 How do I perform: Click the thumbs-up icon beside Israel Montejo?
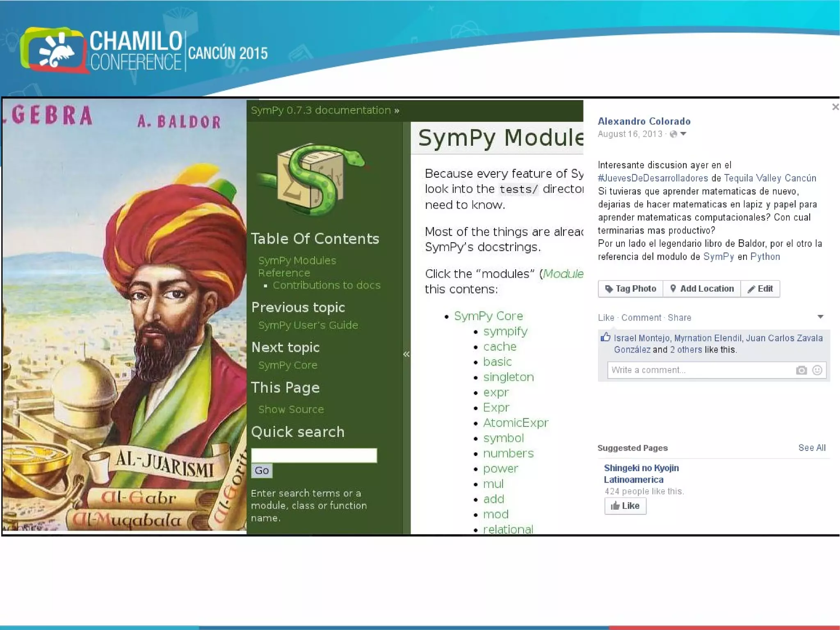coord(605,337)
